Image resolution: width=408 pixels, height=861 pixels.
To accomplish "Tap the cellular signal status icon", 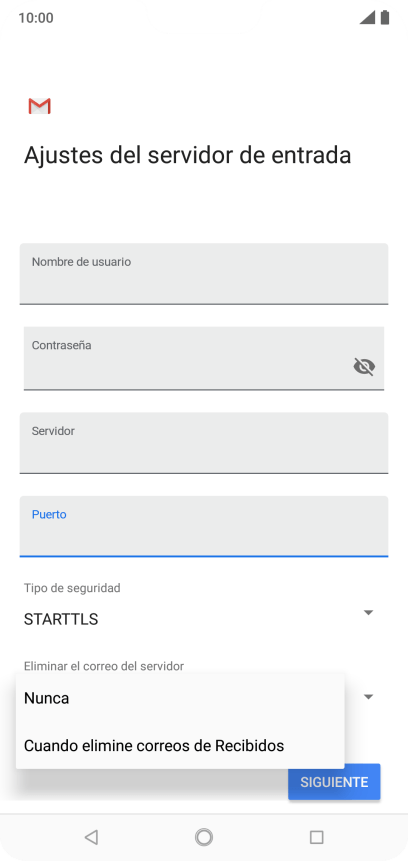I will pos(367,18).
